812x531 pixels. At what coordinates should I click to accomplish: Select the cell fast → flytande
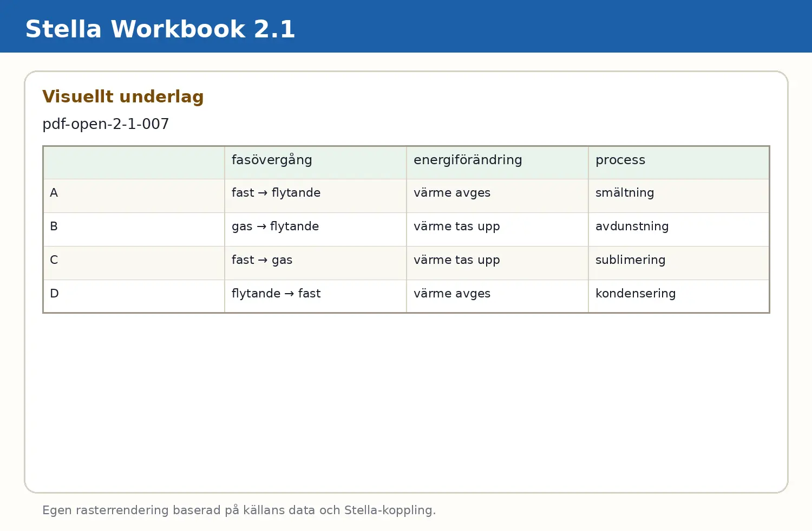pos(316,196)
